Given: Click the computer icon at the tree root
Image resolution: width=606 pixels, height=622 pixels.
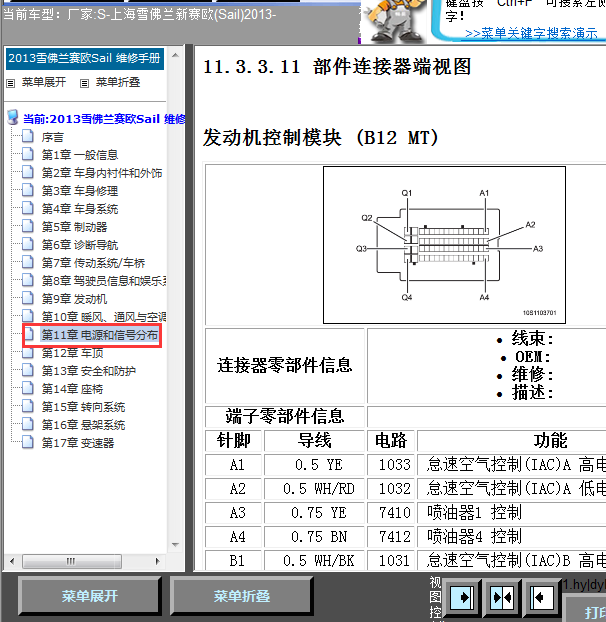Looking at the screenshot, I should [x=13, y=117].
